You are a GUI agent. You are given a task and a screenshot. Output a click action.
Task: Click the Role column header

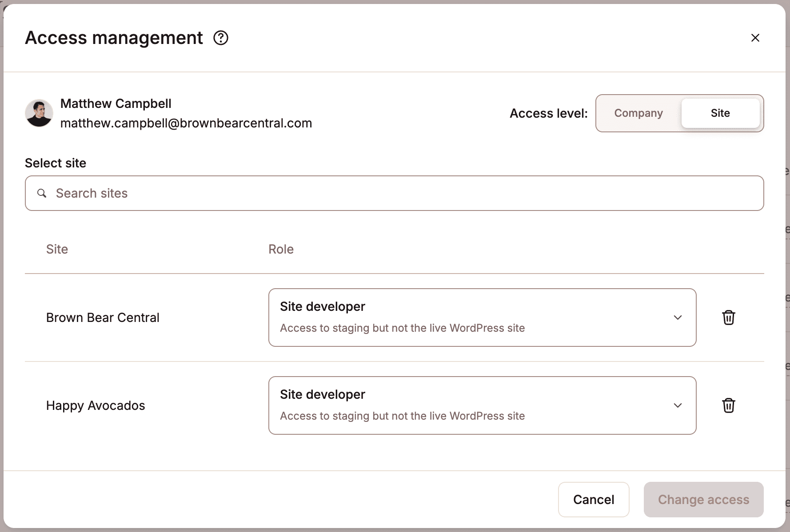tap(281, 249)
